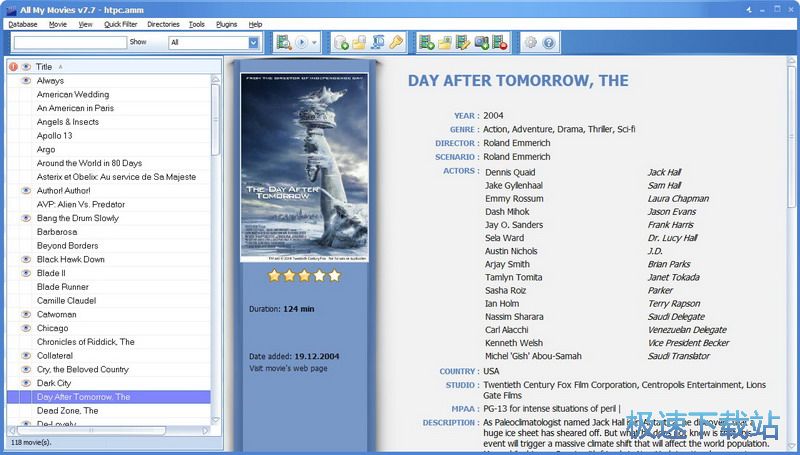
Task: Click the delete movie red icon
Action: pos(499,42)
